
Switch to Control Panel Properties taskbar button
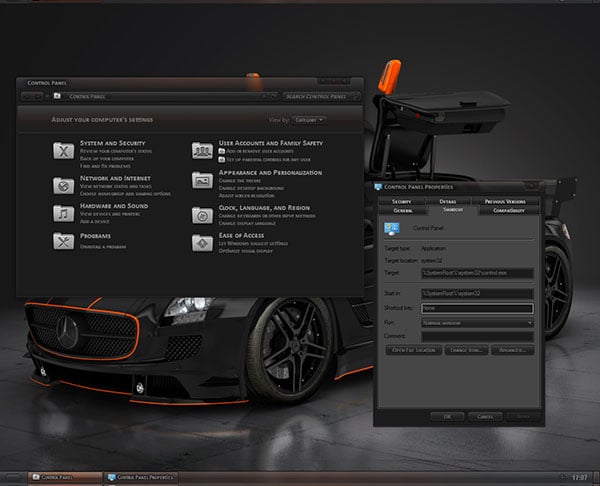pyautogui.click(x=141, y=477)
